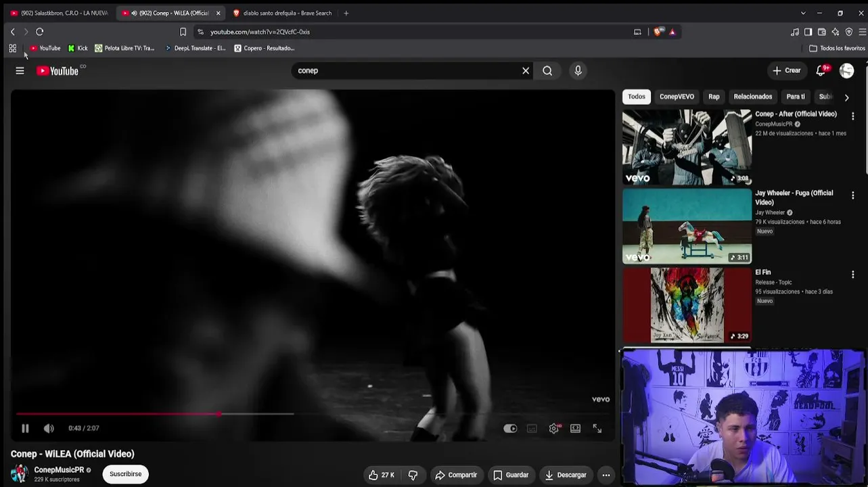Open the browser main menu
The image size is (868, 487).
[x=862, y=32]
